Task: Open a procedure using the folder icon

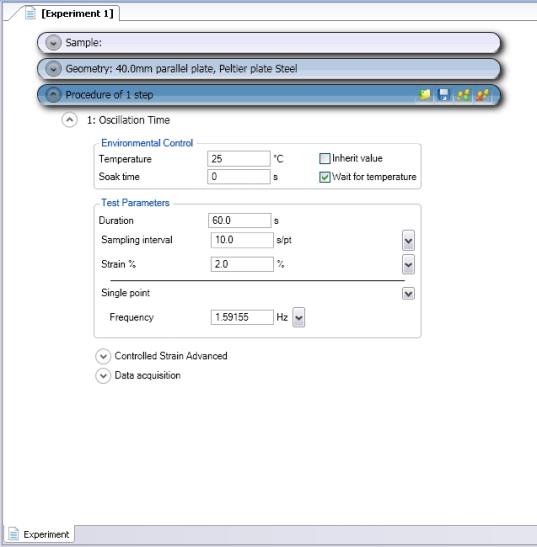Action: pyautogui.click(x=425, y=95)
